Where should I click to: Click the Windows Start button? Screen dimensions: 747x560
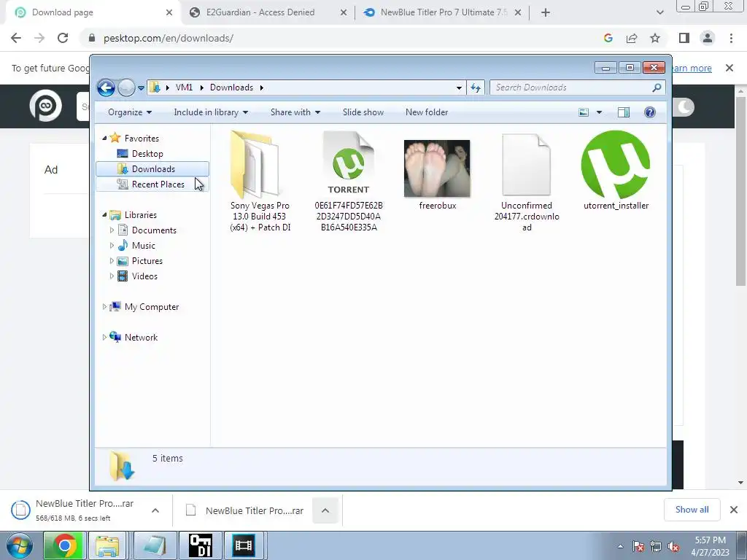coord(19,545)
